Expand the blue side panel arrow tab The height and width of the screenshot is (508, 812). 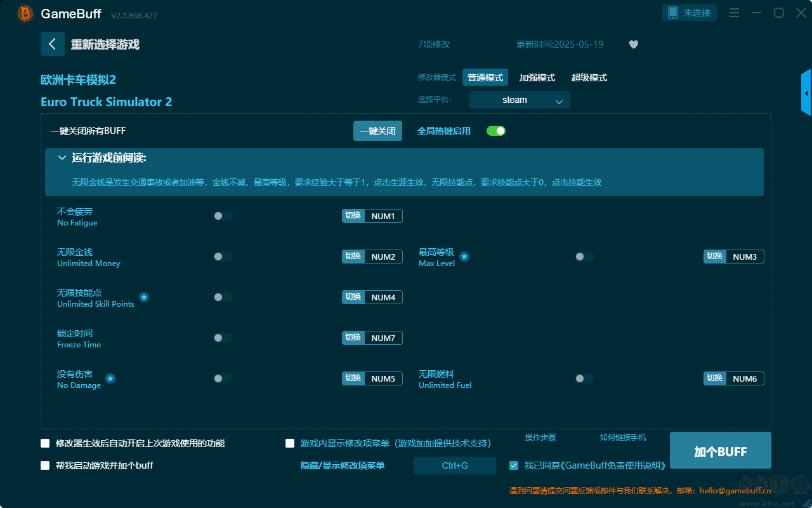coord(806,93)
